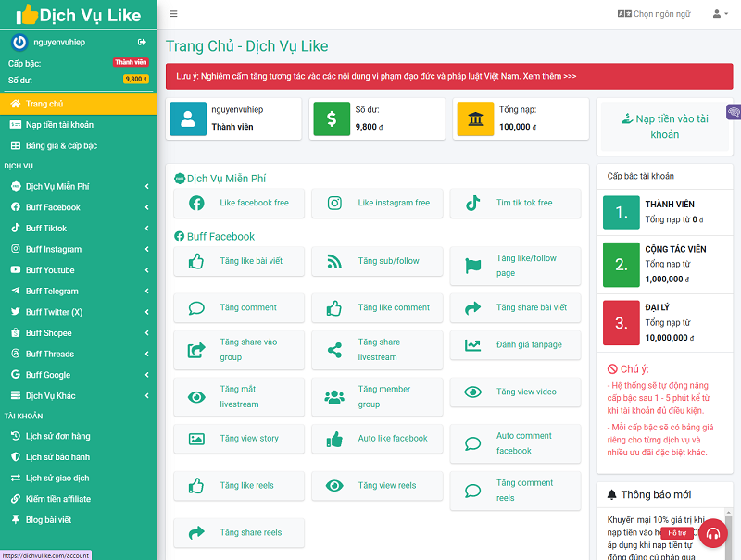
Task: Open Lịch sử giao dịch page
Action: [x=79, y=479]
